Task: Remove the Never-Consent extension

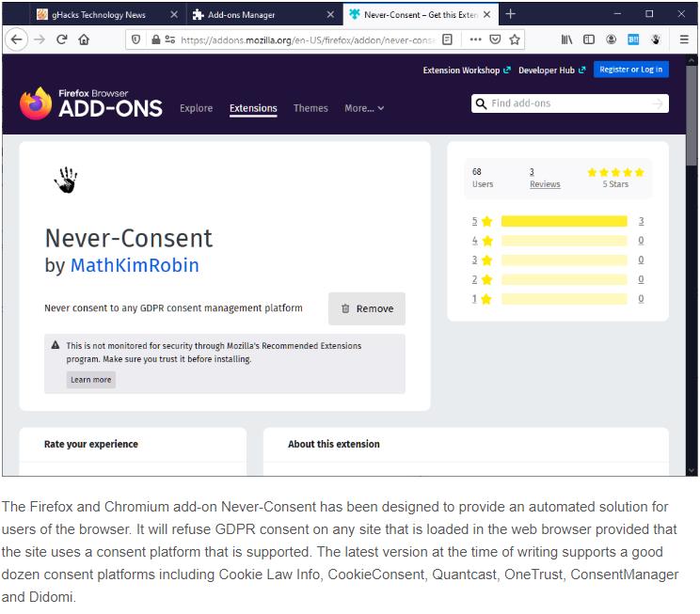Action: (x=367, y=308)
